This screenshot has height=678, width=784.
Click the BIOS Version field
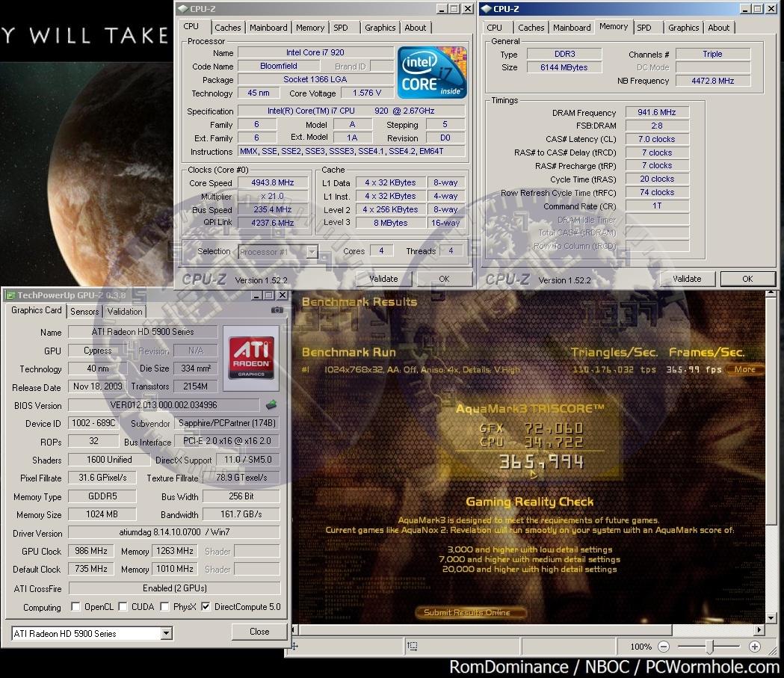pyautogui.click(x=164, y=405)
